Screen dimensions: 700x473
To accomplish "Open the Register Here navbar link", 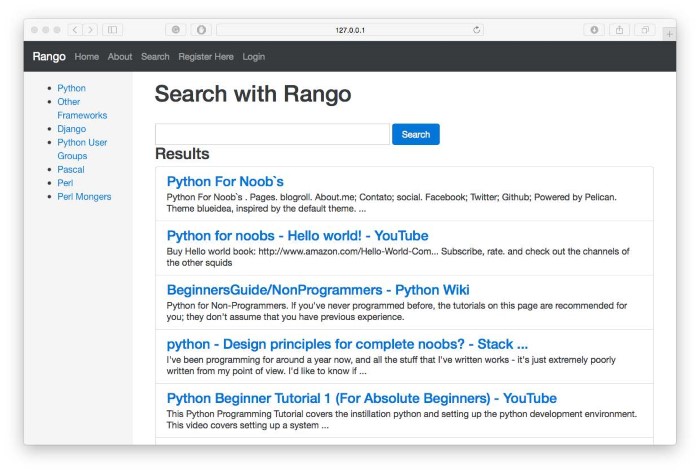I will (206, 57).
